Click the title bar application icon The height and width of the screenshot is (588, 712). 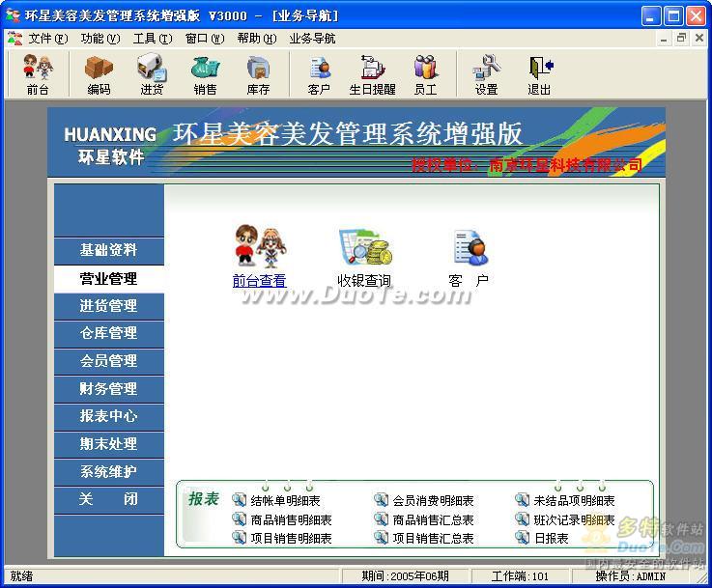click(x=13, y=15)
